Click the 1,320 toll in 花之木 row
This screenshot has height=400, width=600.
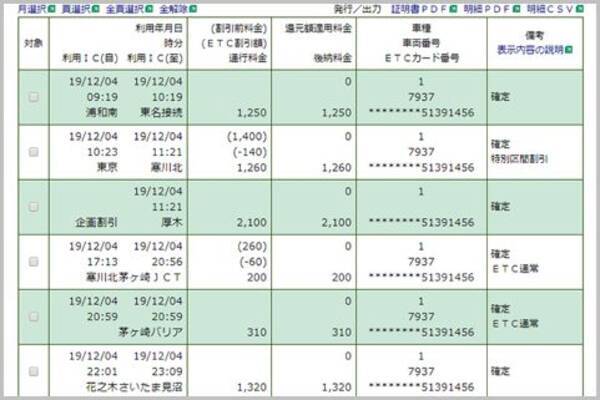(252, 387)
